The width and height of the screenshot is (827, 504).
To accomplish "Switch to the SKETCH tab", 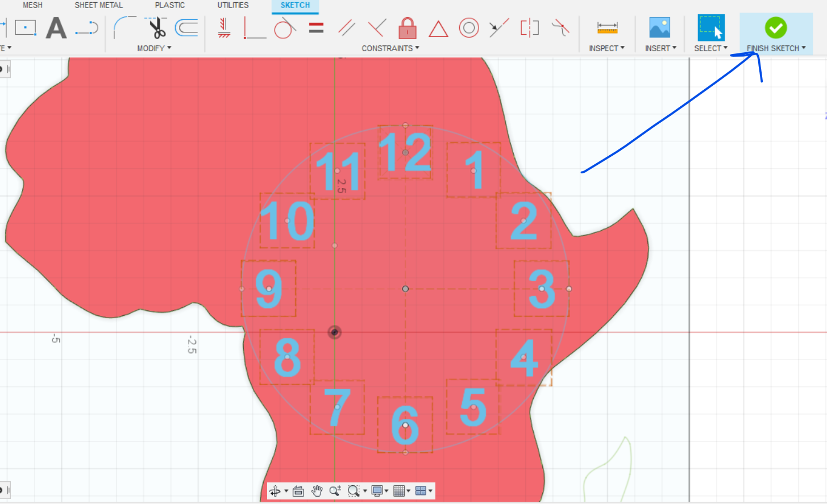I will point(295,5).
